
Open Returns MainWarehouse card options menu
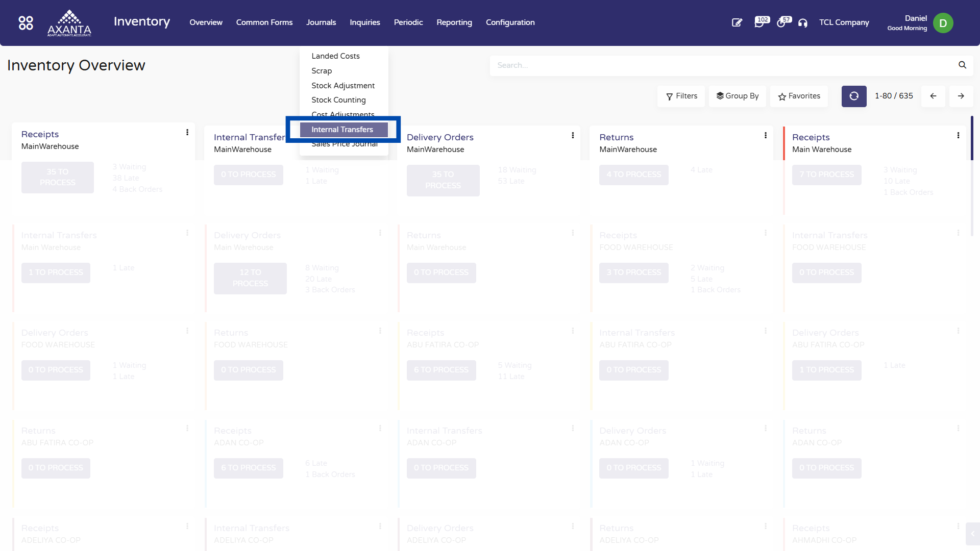[x=765, y=135]
